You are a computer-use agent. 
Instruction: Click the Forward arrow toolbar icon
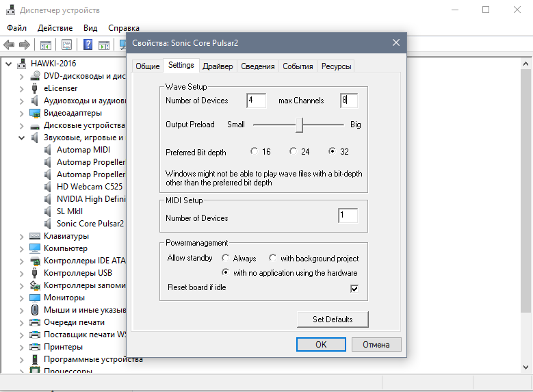(x=25, y=44)
